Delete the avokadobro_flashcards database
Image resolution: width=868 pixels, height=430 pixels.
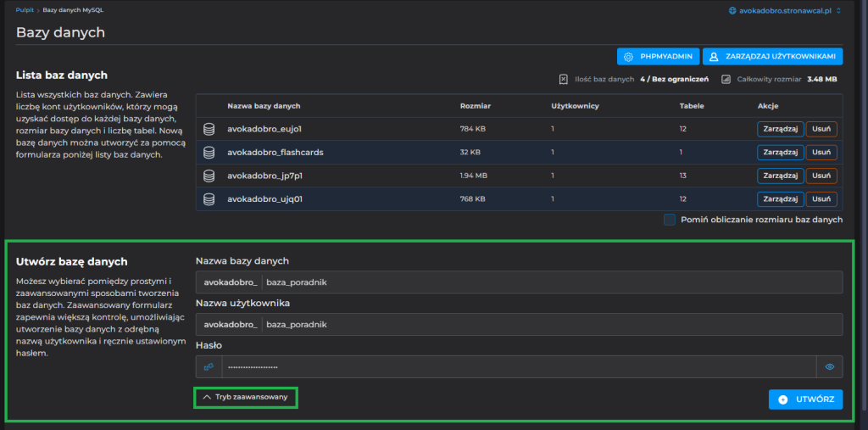click(821, 153)
